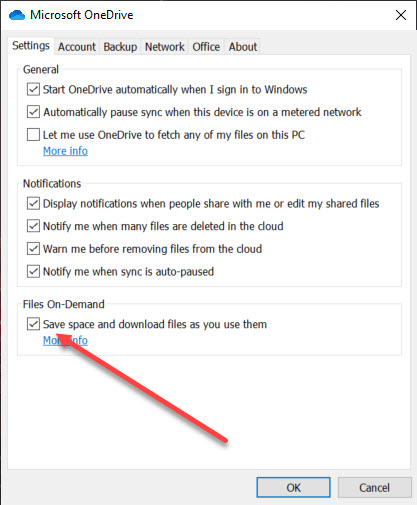Select the Network tab
This screenshot has width=417, height=505.
165,47
